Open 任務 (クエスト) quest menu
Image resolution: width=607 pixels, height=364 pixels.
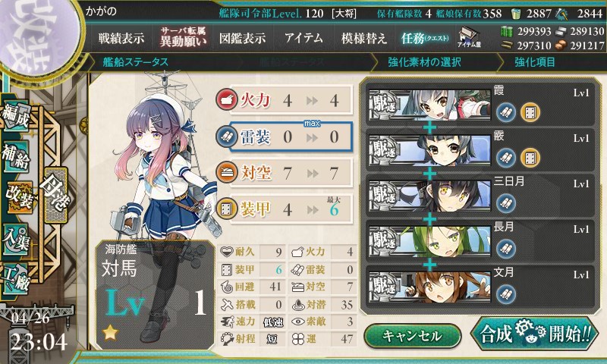tap(425, 38)
